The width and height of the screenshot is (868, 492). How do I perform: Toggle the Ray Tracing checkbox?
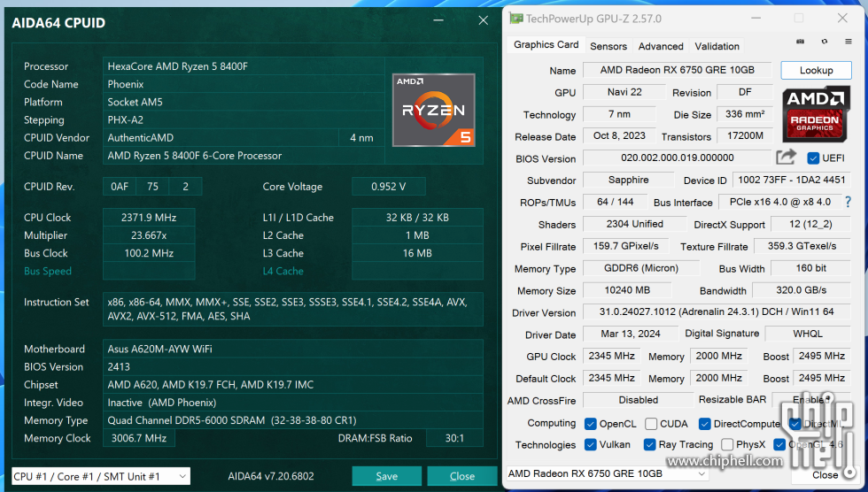[649, 444]
